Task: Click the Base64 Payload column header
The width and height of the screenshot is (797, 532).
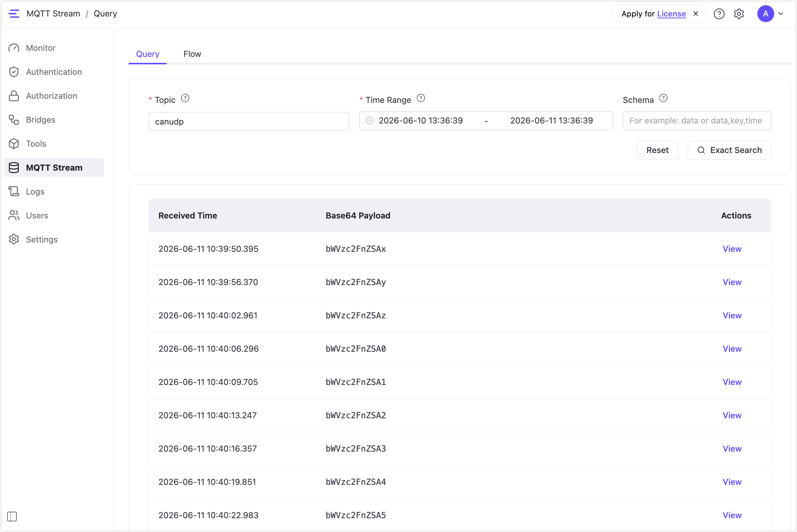Action: [x=358, y=215]
